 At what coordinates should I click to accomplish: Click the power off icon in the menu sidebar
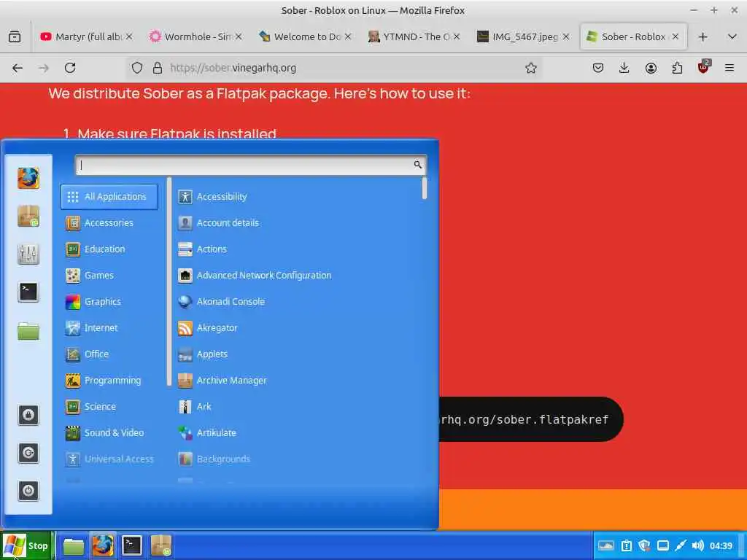tap(28, 491)
